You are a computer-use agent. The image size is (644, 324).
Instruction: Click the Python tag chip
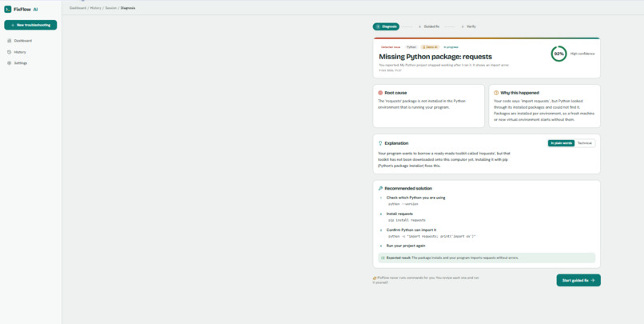point(411,47)
